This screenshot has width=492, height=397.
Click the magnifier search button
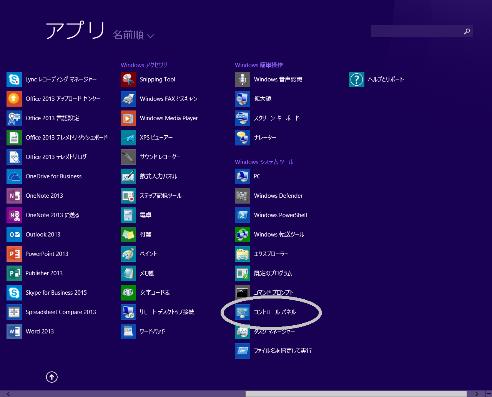[x=467, y=31]
